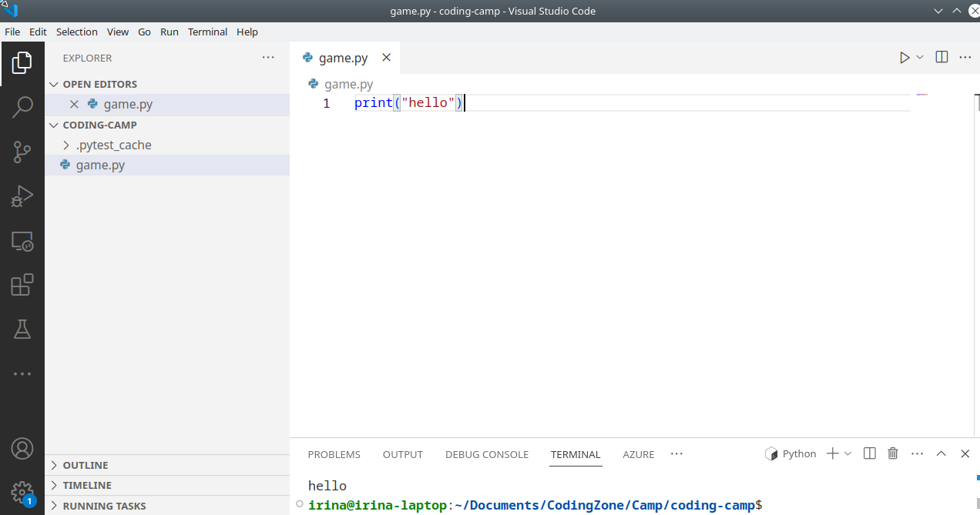Open the Terminal menu
This screenshot has width=980, height=515.
[x=207, y=32]
